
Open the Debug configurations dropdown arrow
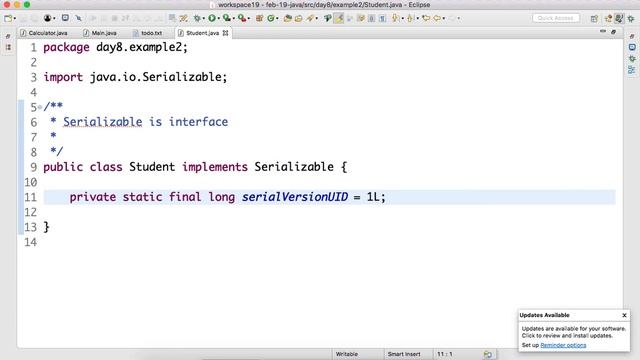[203, 18]
